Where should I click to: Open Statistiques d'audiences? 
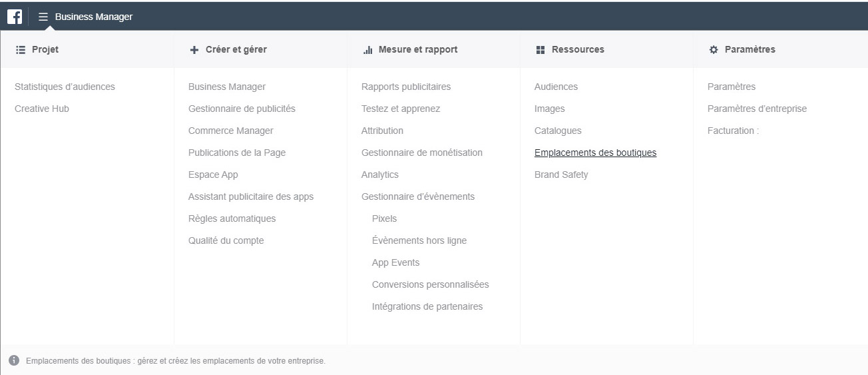(x=65, y=87)
